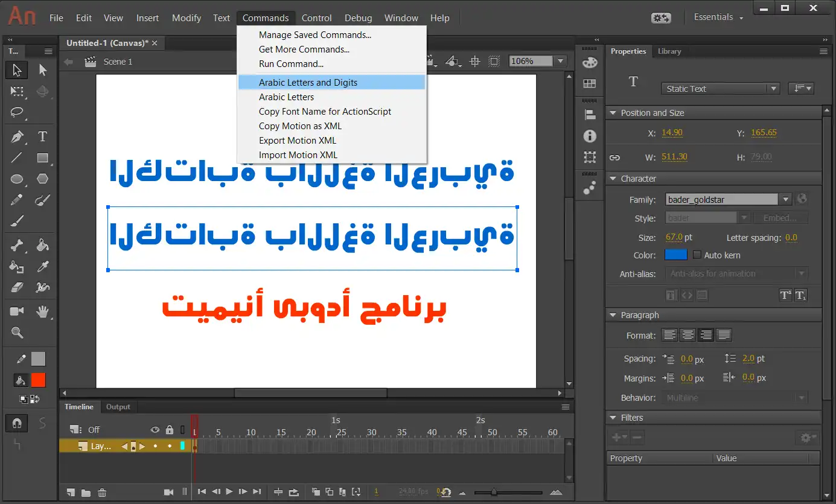Select the Paint Brush tool

(x=42, y=200)
